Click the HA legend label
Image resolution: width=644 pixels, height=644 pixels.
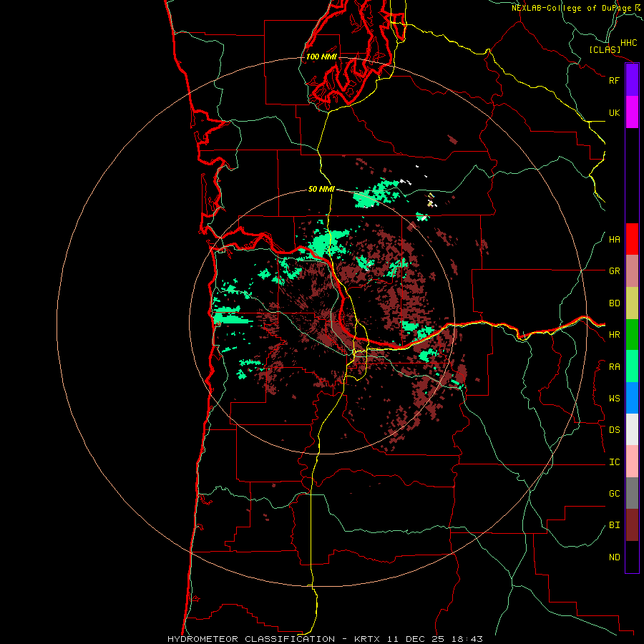(614, 240)
